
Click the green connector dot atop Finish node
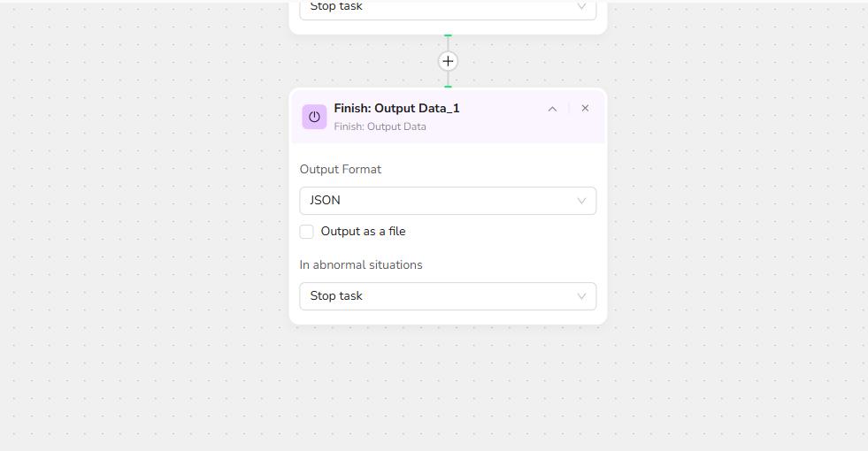pyautogui.click(x=448, y=87)
